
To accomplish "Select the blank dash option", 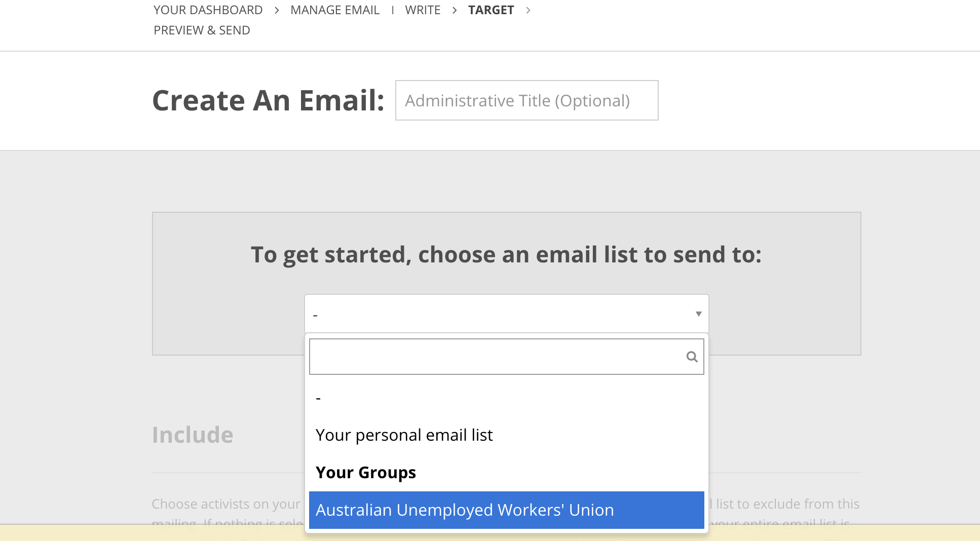I will 506,398.
